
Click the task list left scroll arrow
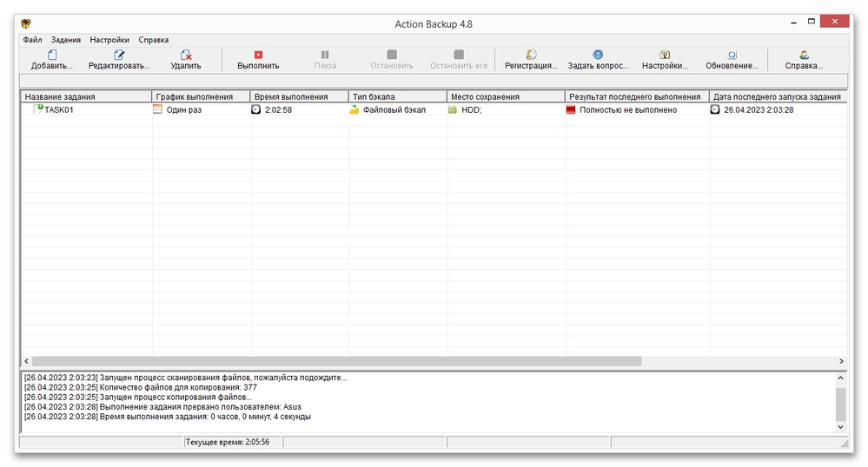(x=27, y=361)
